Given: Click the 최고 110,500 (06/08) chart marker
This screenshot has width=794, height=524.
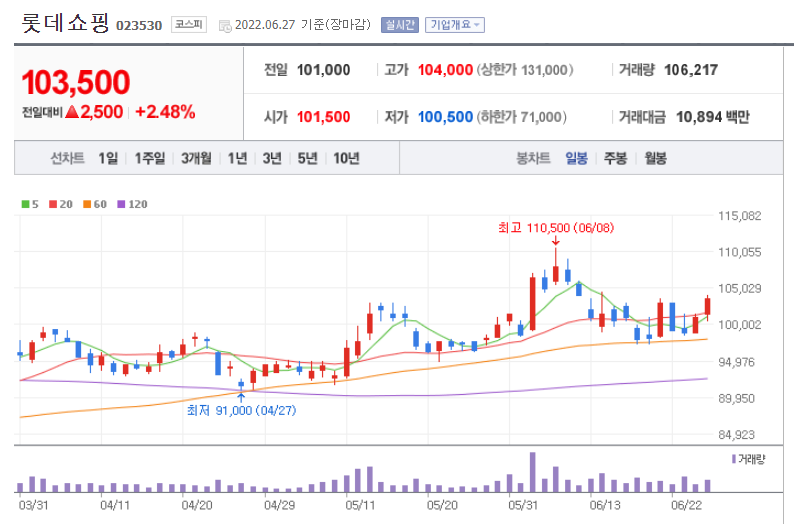Looking at the screenshot, I should (555, 228).
